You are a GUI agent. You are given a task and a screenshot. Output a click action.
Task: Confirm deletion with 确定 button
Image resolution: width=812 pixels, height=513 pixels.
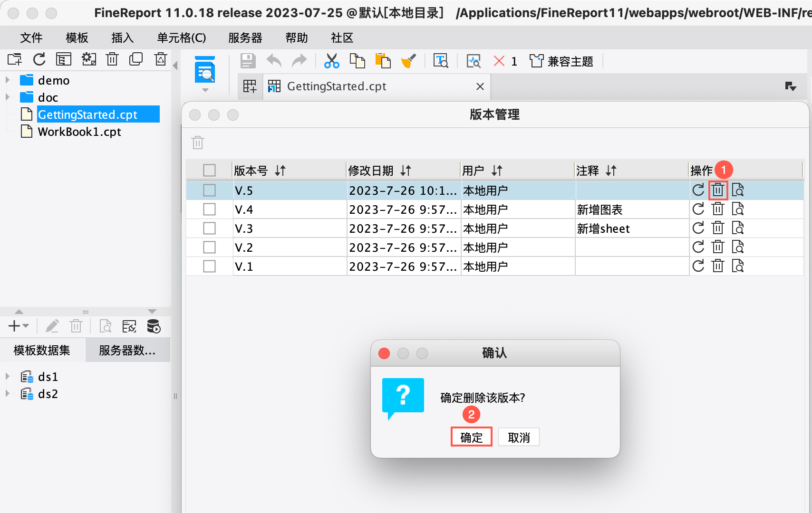[x=472, y=437]
